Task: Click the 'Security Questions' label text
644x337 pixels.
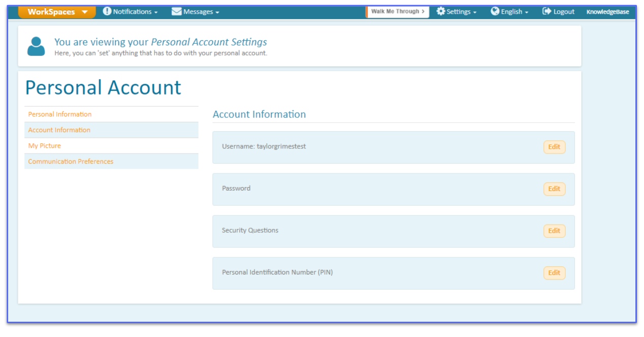Action: coord(250,230)
